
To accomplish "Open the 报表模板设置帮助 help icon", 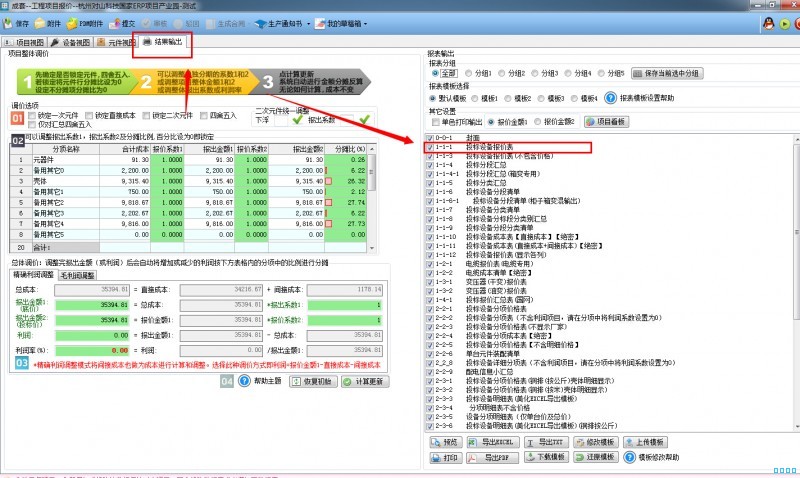I will (610, 97).
